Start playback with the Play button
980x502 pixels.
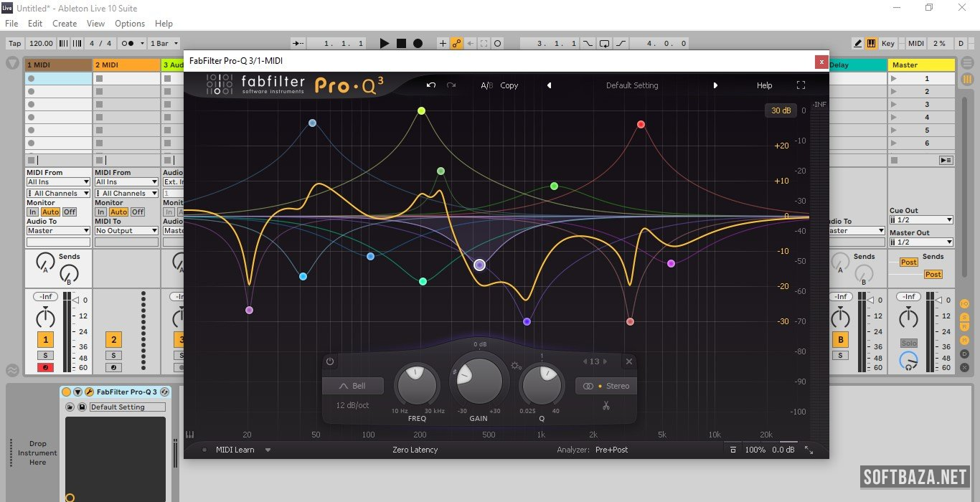[x=385, y=43]
